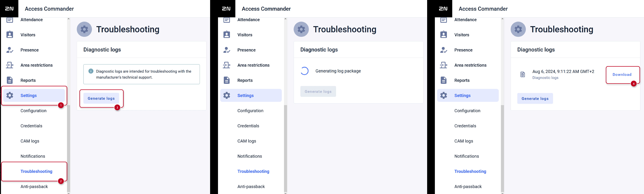644x194 pixels.
Task: Click the log timestamp Aug 6, 2024, 9:11:22 AM
Action: [563, 71]
